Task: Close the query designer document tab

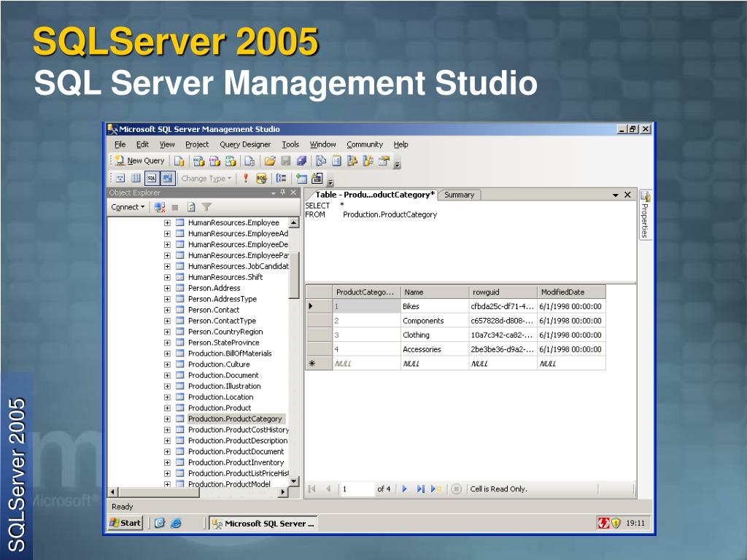Action: (628, 195)
